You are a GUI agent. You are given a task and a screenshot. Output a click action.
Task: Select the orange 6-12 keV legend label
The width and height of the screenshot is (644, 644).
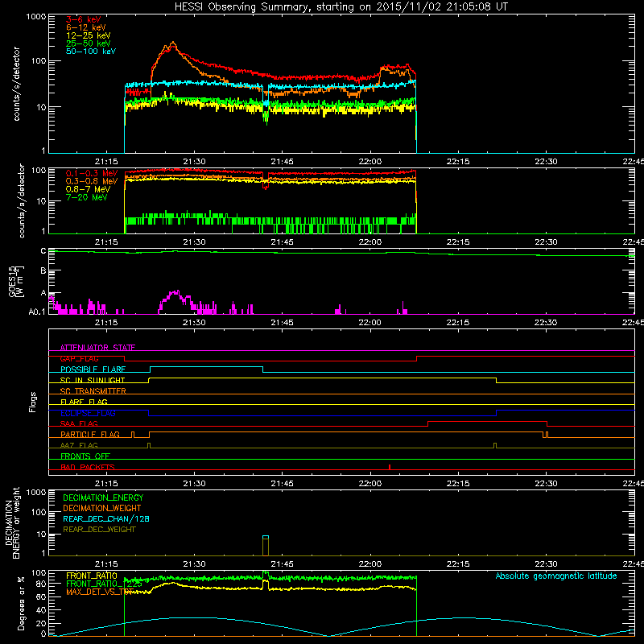coord(86,27)
